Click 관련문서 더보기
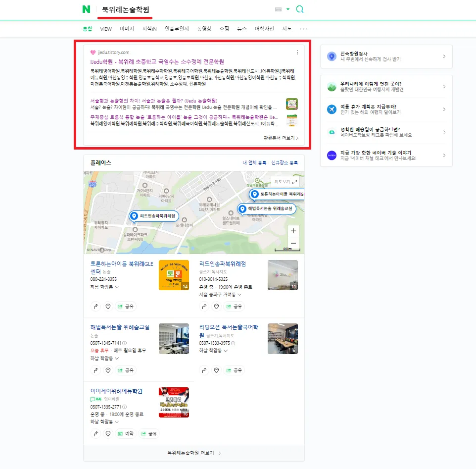476x469 pixels. [281, 138]
